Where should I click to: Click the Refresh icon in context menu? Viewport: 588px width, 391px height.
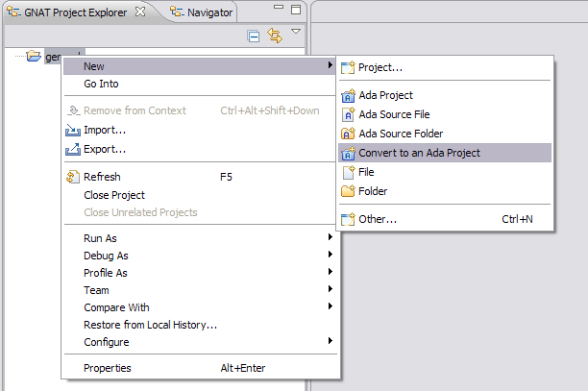click(73, 177)
